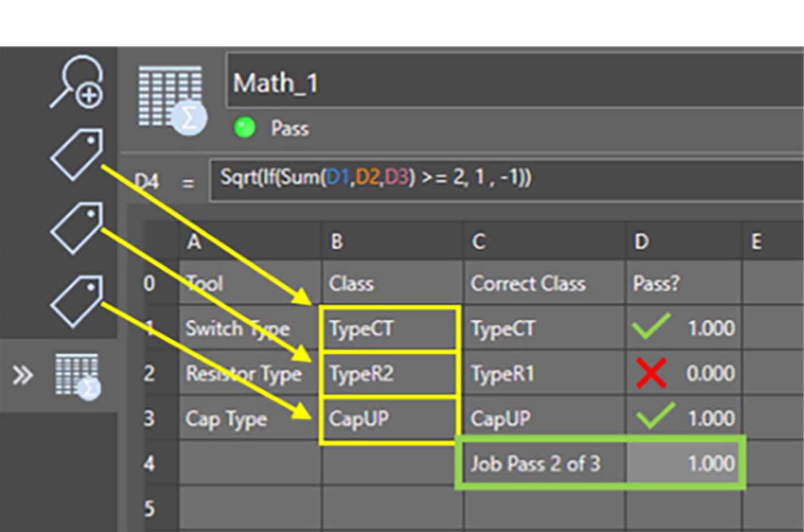804x532 pixels.
Task: Click the large Math spreadsheet icon in header
Action: [172, 100]
